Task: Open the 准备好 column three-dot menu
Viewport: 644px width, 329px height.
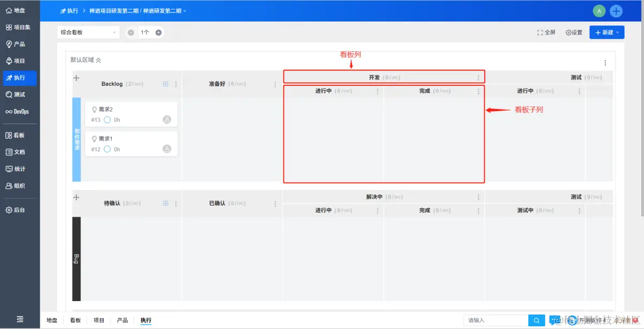Action: tap(275, 84)
